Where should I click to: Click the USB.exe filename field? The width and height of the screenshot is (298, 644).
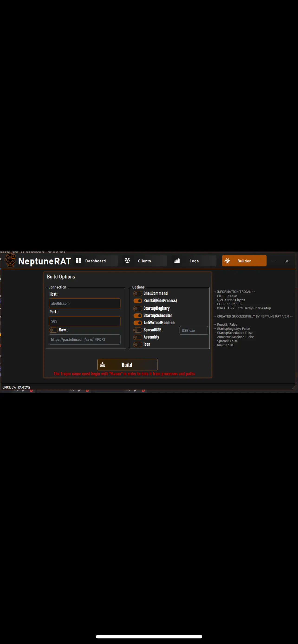194,330
